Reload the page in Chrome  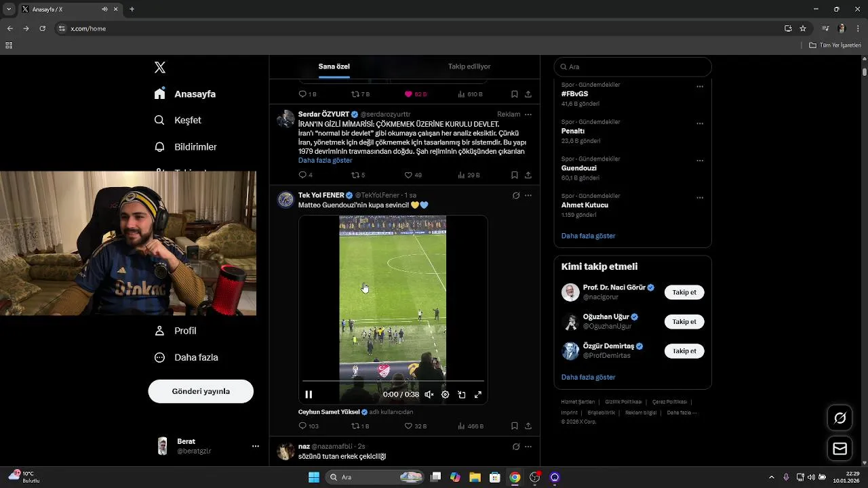click(42, 28)
